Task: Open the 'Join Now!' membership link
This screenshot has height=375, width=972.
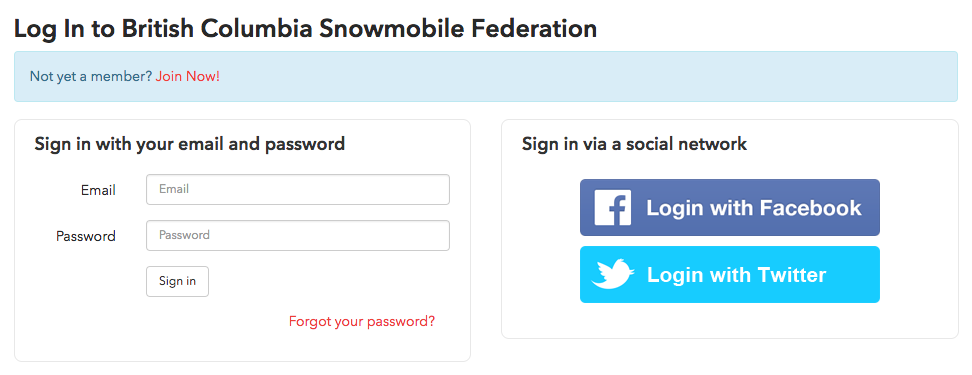Action: [x=187, y=77]
